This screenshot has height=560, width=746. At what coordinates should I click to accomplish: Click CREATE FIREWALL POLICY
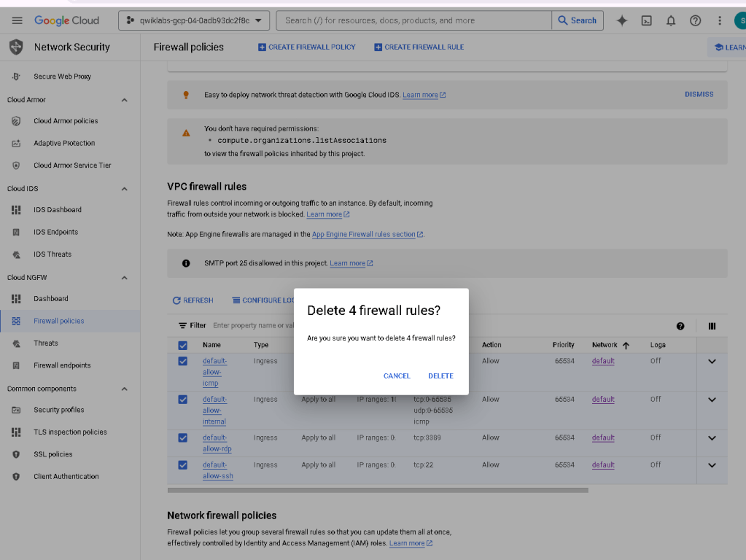[x=307, y=47]
